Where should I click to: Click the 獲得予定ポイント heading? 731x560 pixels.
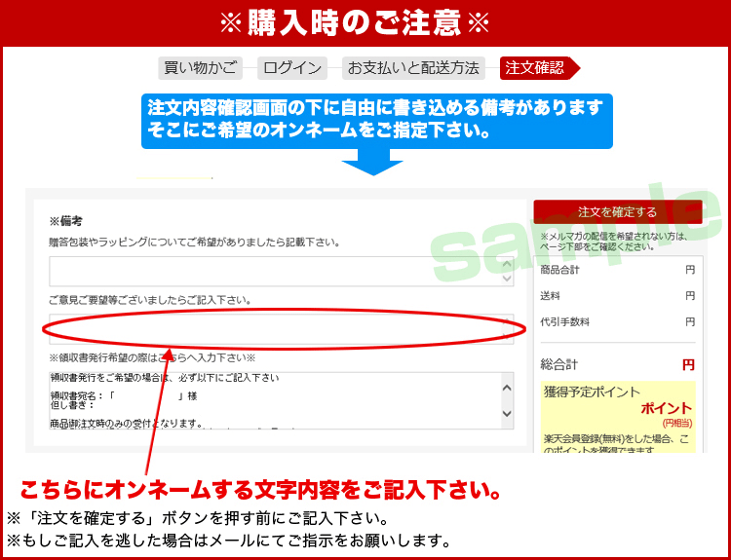pos(593,392)
